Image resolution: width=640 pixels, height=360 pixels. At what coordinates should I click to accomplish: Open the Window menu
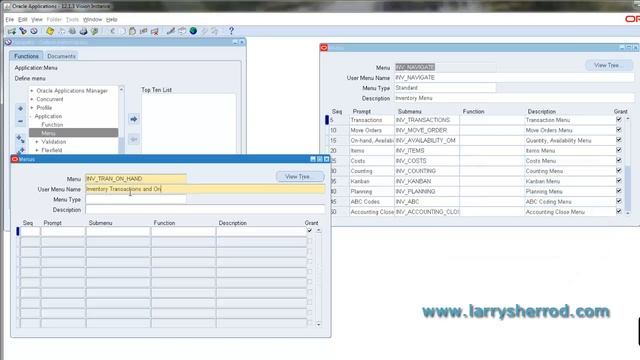[x=93, y=20]
